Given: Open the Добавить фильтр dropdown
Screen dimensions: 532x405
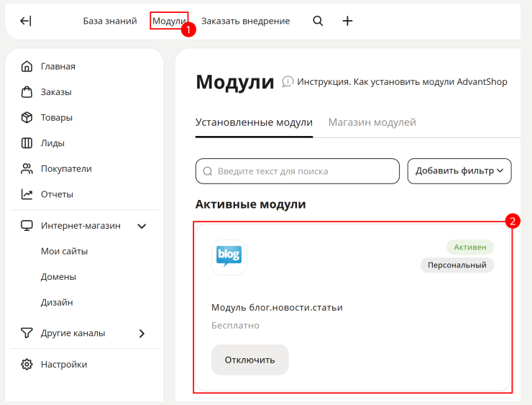Looking at the screenshot, I should click(x=459, y=171).
